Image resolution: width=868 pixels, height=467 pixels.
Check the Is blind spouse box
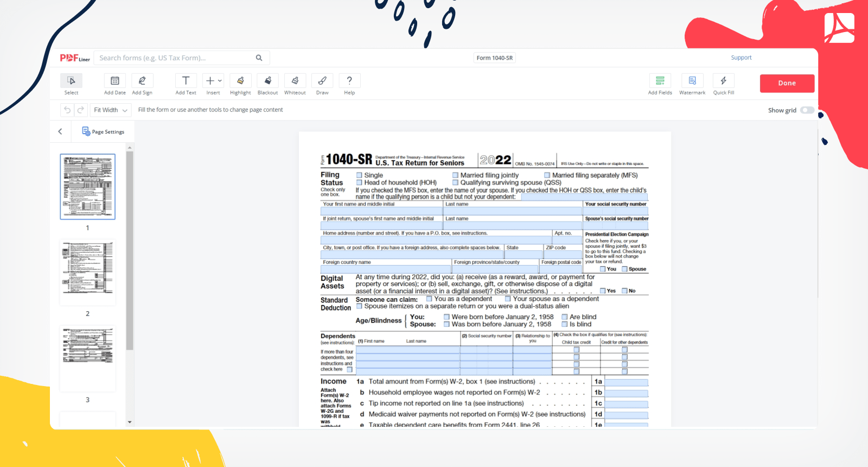[x=565, y=324]
